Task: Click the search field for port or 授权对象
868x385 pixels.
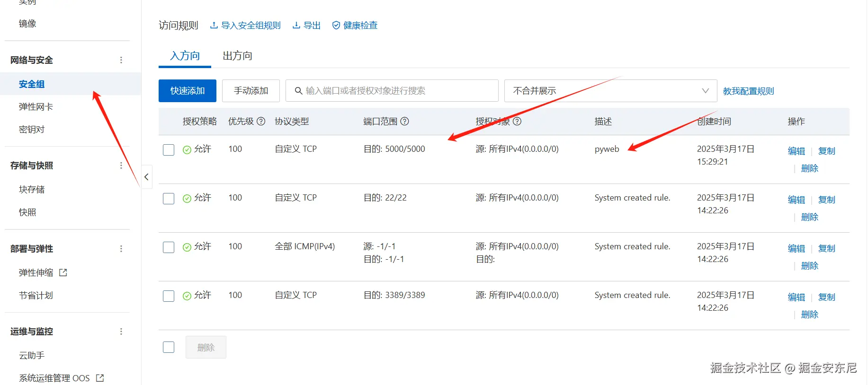Action: pyautogui.click(x=392, y=91)
